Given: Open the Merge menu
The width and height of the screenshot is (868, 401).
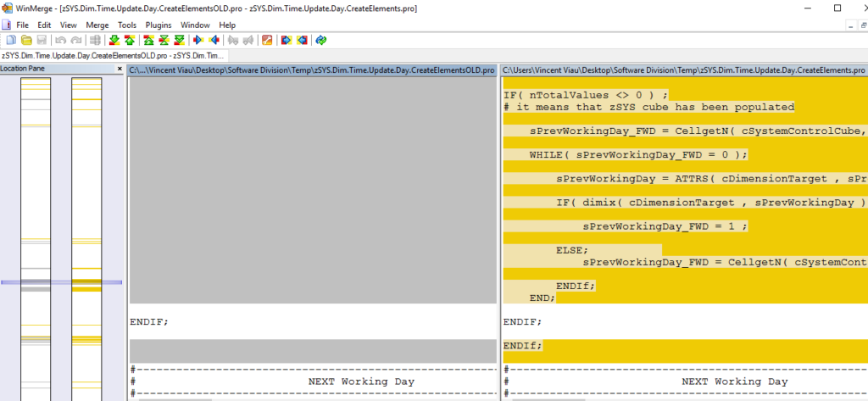Looking at the screenshot, I should [97, 25].
